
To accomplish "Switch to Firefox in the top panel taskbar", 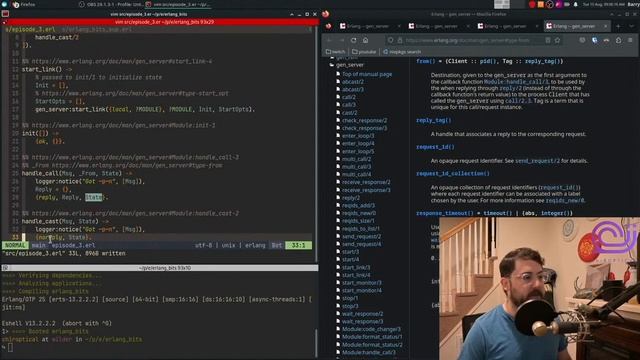I will click(x=24, y=4).
